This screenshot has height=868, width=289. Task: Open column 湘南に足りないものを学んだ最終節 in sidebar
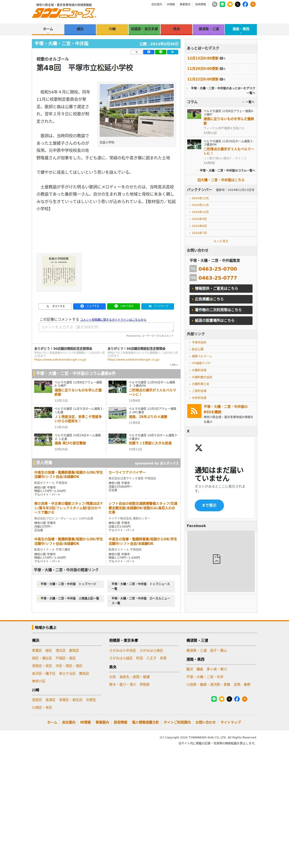pos(229,121)
